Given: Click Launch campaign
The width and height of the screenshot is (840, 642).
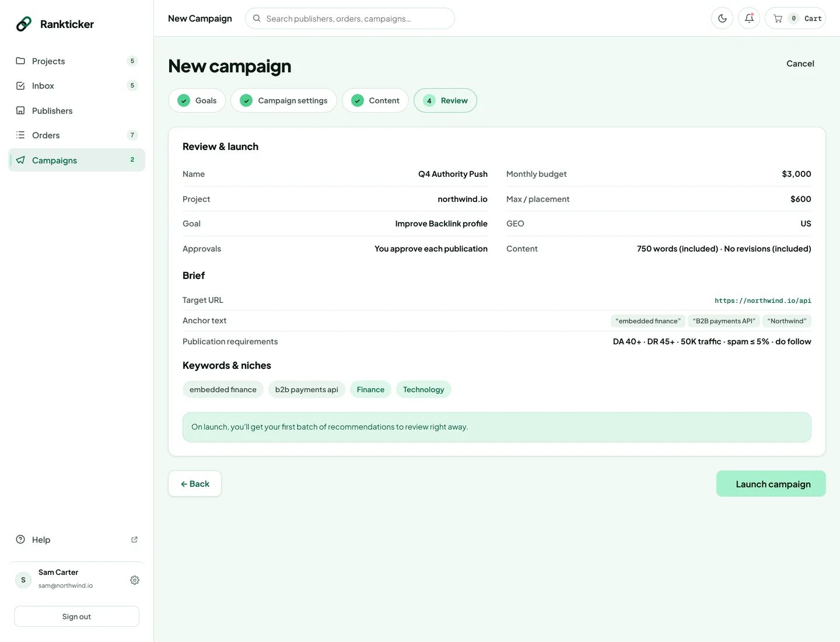Looking at the screenshot, I should [771, 484].
